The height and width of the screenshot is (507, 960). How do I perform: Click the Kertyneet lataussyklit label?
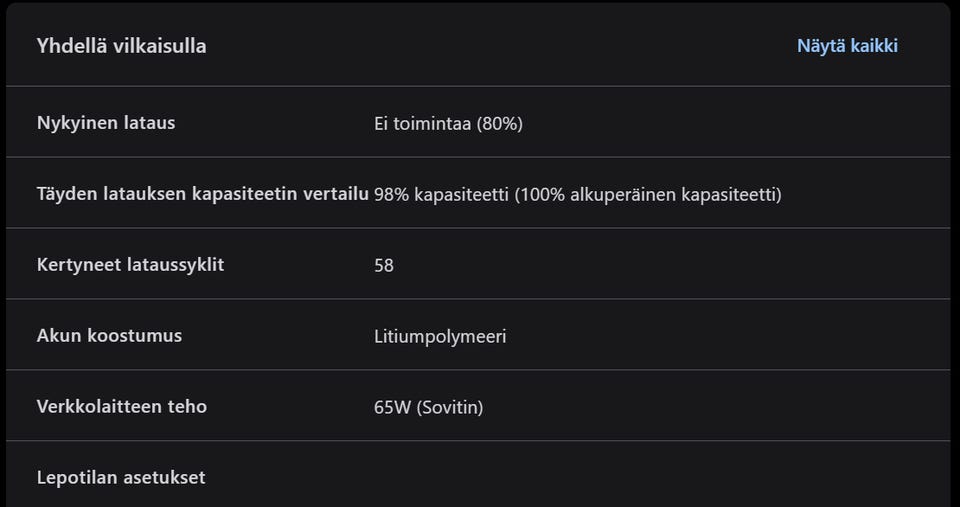coord(130,265)
